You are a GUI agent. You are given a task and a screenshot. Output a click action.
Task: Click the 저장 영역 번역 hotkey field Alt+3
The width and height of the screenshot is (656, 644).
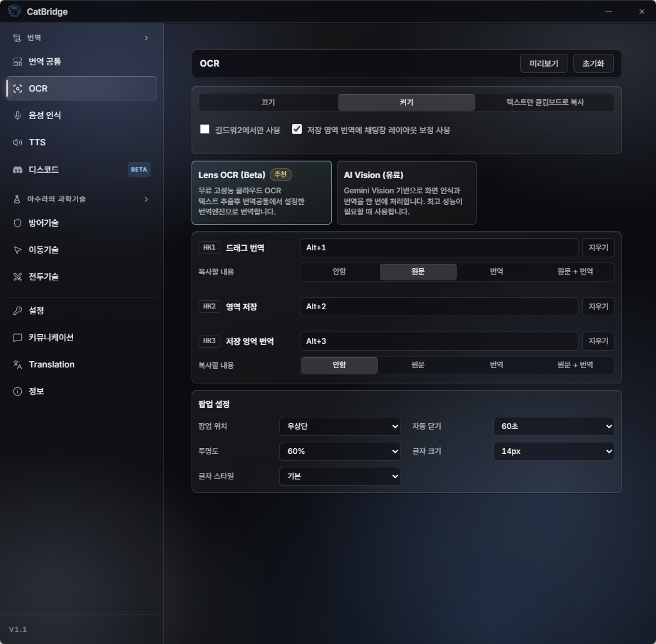click(x=439, y=341)
